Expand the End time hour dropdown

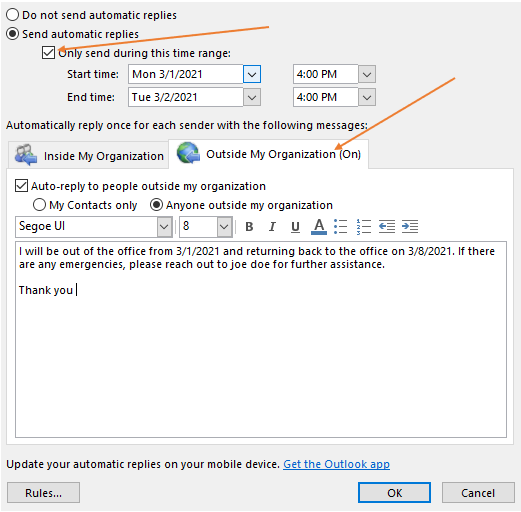tap(367, 97)
